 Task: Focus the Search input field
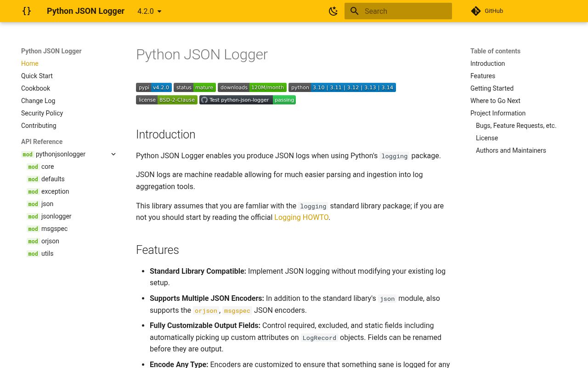tap(398, 11)
